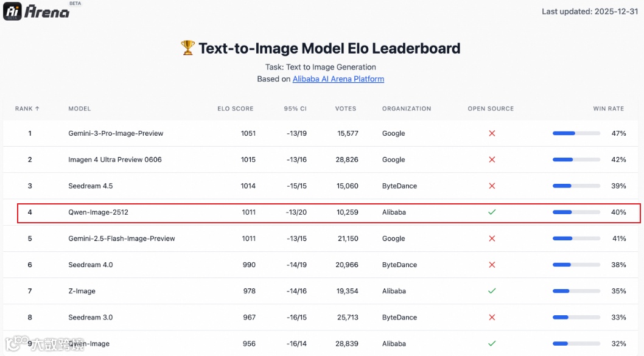Viewport: 644px width, 356px height.
Task: Click the red X for Seedream 3.0
Action: [492, 318]
